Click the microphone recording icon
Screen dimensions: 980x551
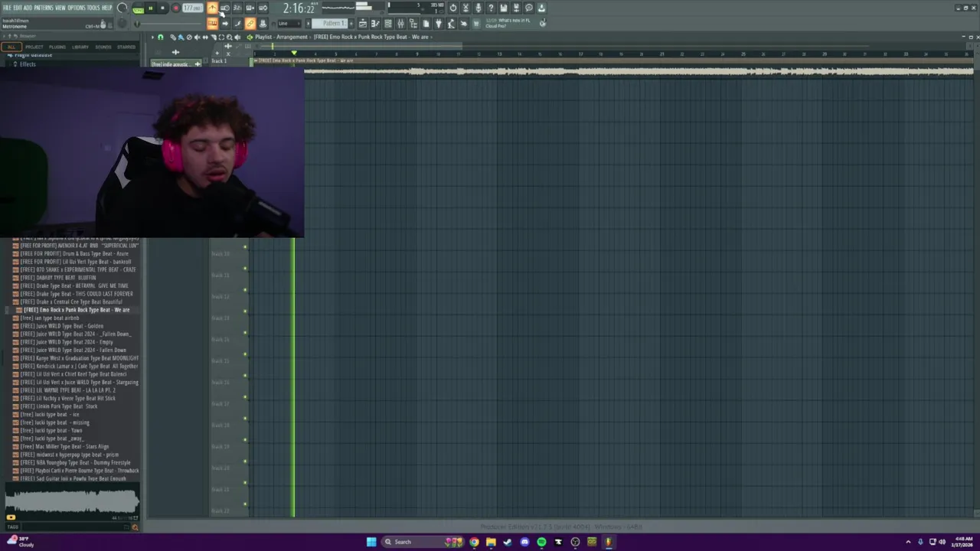(479, 8)
